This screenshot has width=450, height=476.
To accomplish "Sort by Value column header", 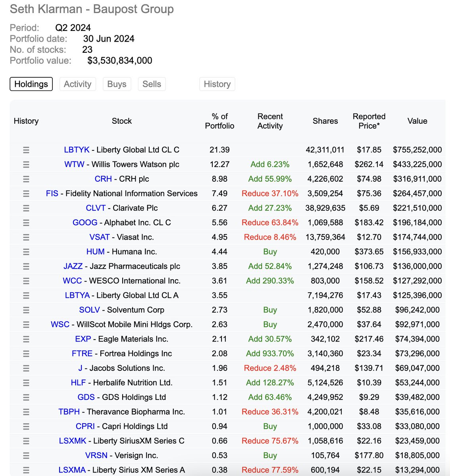I will coord(417,121).
